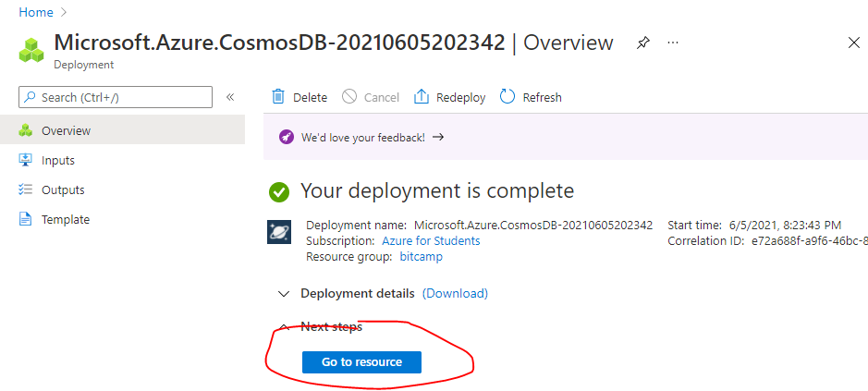Click into the Search (Ctrl+/) box
Image resolution: width=868 pixels, height=391 pixels.
(116, 97)
